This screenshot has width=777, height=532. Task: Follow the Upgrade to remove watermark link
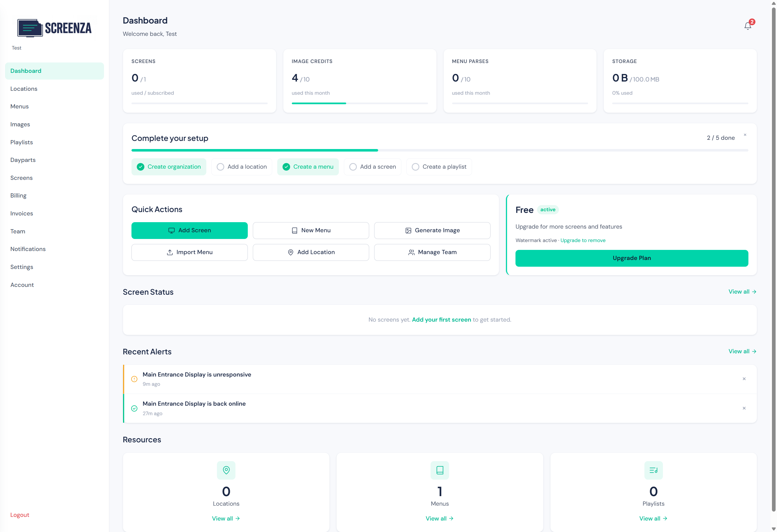(583, 240)
